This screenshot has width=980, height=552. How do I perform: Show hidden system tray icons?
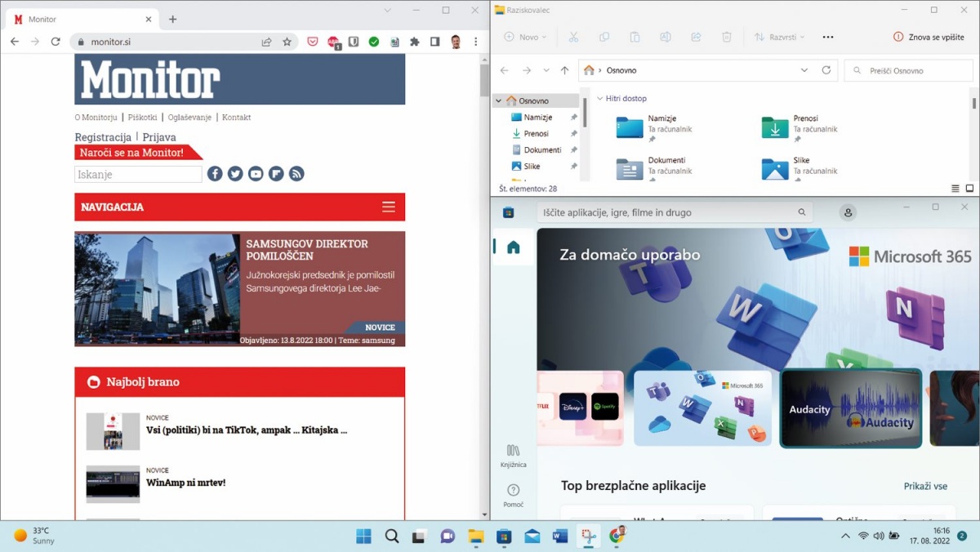[845, 536]
